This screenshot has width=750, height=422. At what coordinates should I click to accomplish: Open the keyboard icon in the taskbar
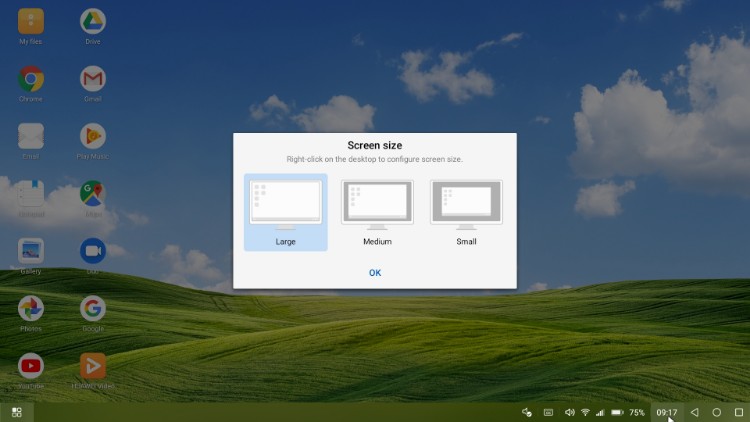548,412
